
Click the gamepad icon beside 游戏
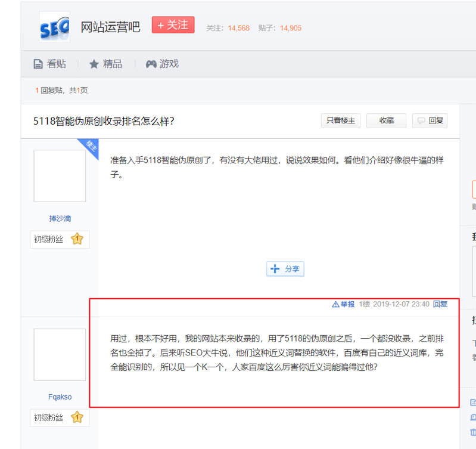click(151, 64)
